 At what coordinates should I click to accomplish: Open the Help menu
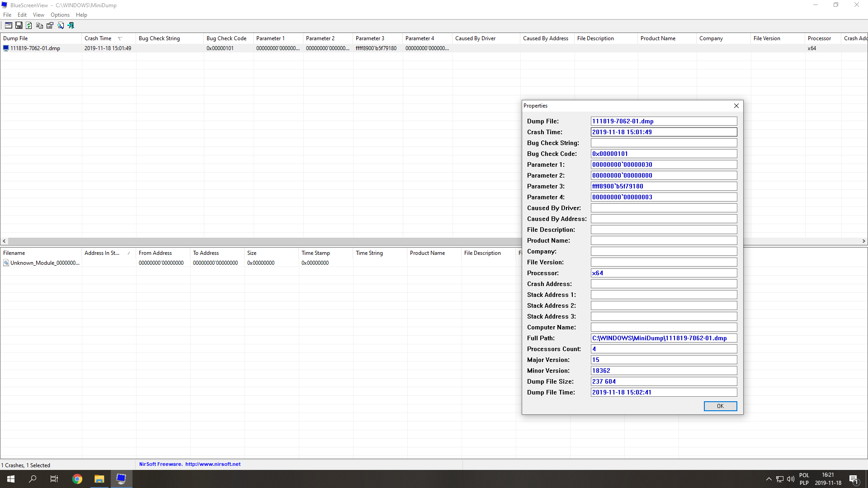coord(81,15)
